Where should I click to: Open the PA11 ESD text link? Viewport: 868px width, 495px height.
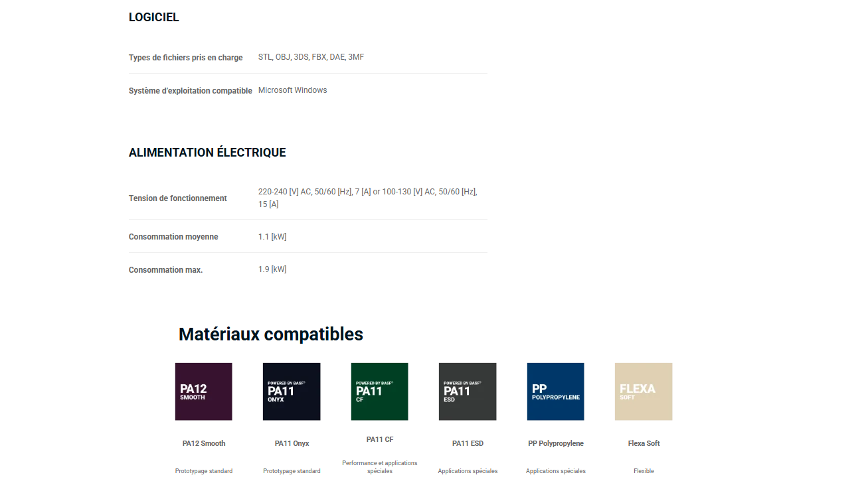(x=468, y=443)
